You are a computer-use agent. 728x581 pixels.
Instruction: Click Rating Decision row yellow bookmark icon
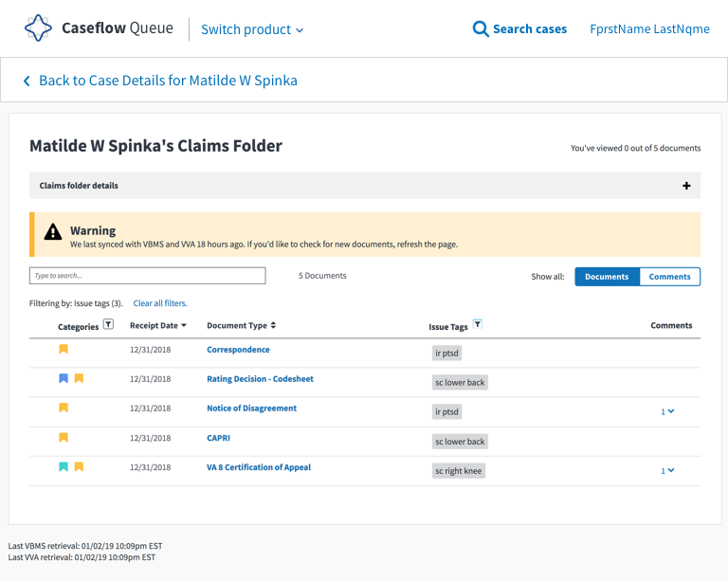pyautogui.click(x=79, y=378)
